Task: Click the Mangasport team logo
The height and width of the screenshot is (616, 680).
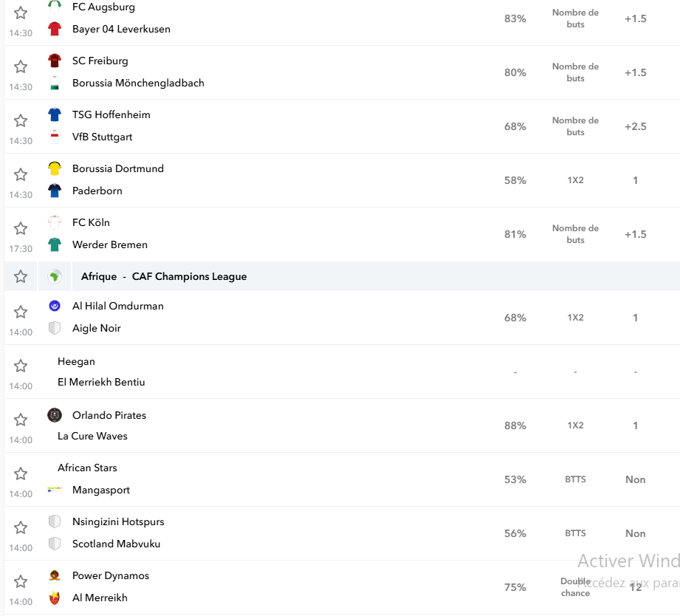Action: (55, 490)
